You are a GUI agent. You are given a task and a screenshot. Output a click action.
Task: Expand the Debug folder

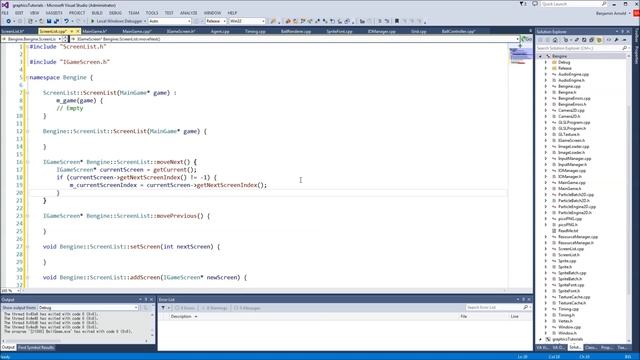point(546,62)
